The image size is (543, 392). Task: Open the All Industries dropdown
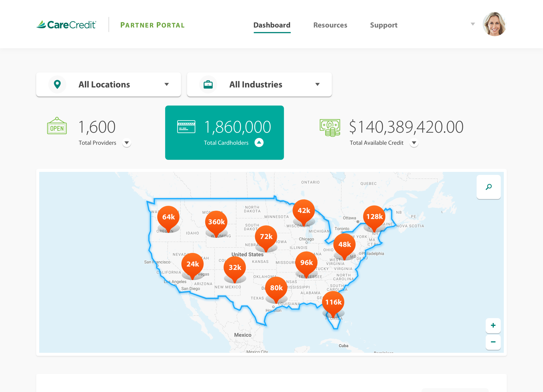(259, 84)
